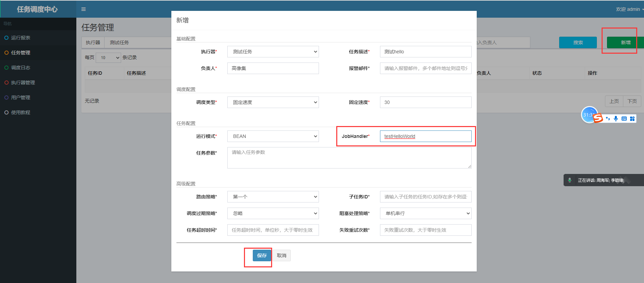Click the 下页 pagination button
Viewport: 644px width, 283px height.
(x=632, y=101)
